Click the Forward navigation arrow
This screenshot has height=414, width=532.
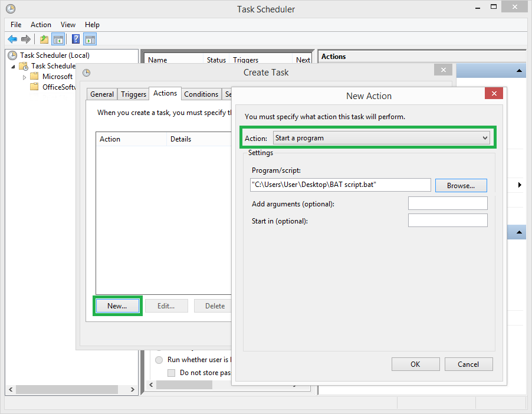click(26, 39)
